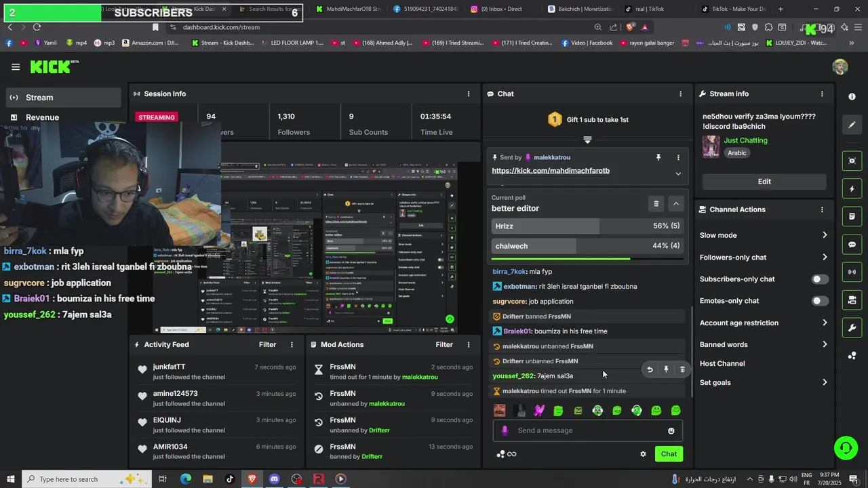868x488 pixels.
Task: Open the hamburger menu beside Kick logo
Action: 16,66
